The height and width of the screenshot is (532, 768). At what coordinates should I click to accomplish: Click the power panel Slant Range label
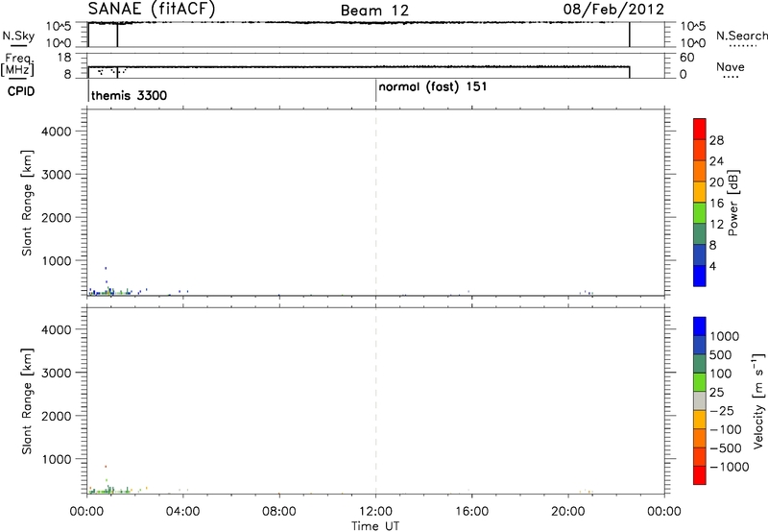(x=27, y=203)
